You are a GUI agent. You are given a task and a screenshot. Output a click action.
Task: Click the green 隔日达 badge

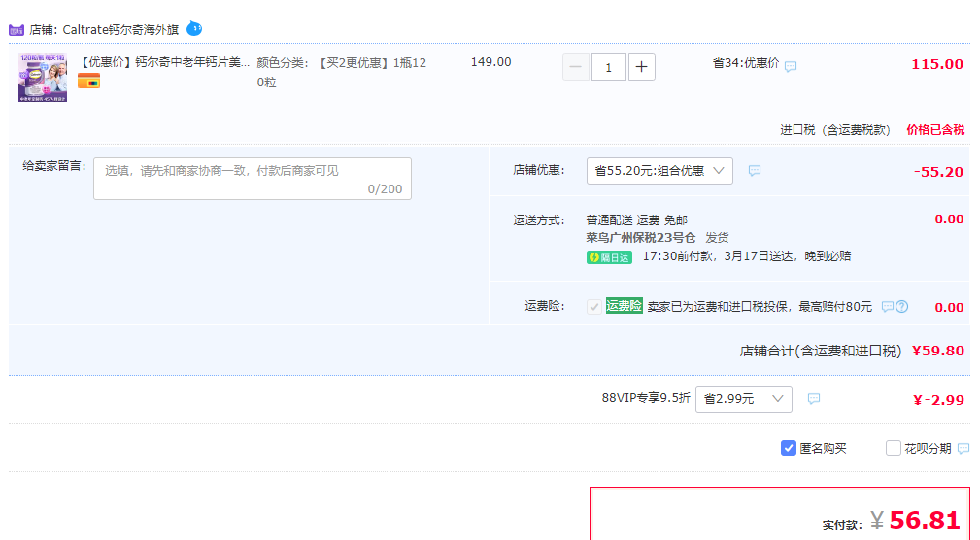609,257
